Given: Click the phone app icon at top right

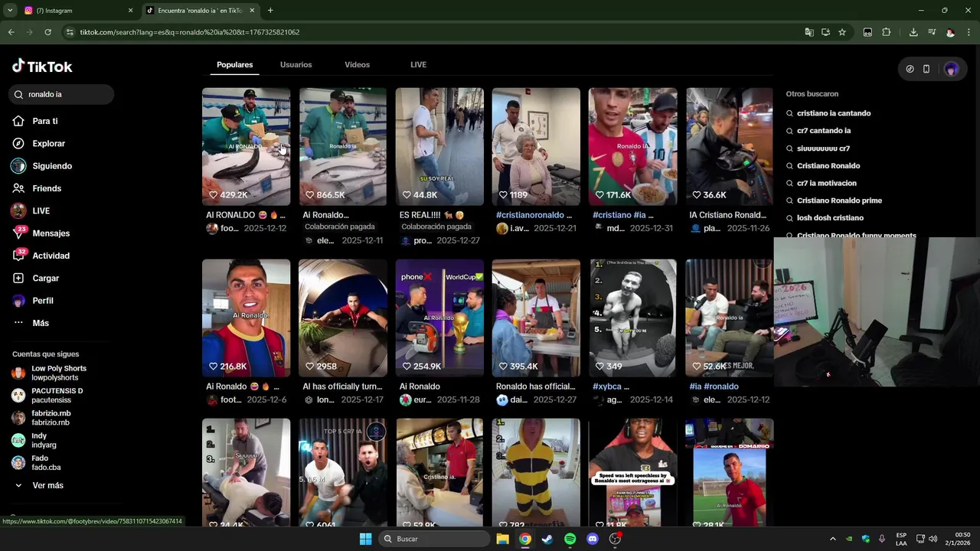Looking at the screenshot, I should click(x=926, y=69).
